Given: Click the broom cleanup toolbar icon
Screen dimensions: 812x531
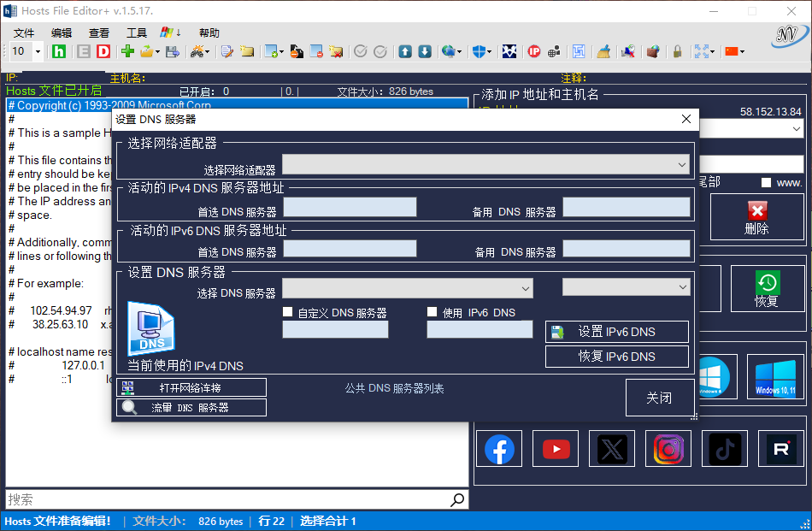Looking at the screenshot, I should (603, 51).
